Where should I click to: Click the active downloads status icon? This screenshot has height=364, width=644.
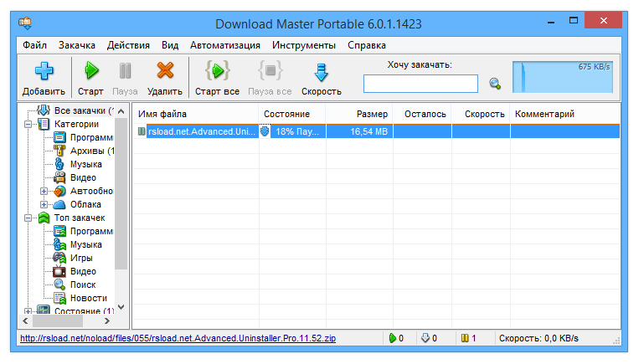tap(392, 338)
